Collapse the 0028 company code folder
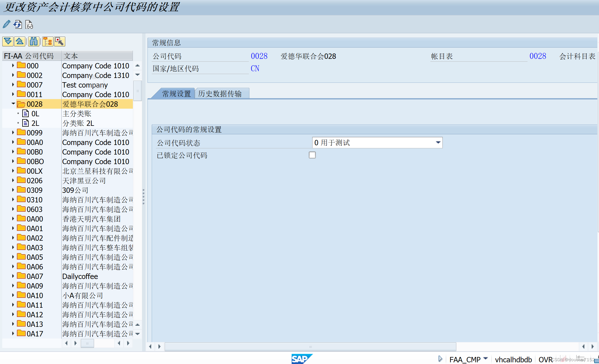This screenshot has width=599, height=364. 13,104
